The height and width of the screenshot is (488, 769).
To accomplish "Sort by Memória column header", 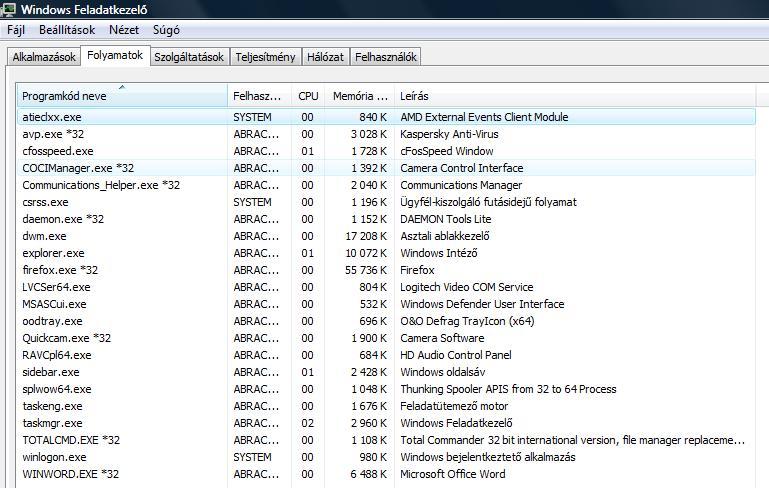I will 359,96.
